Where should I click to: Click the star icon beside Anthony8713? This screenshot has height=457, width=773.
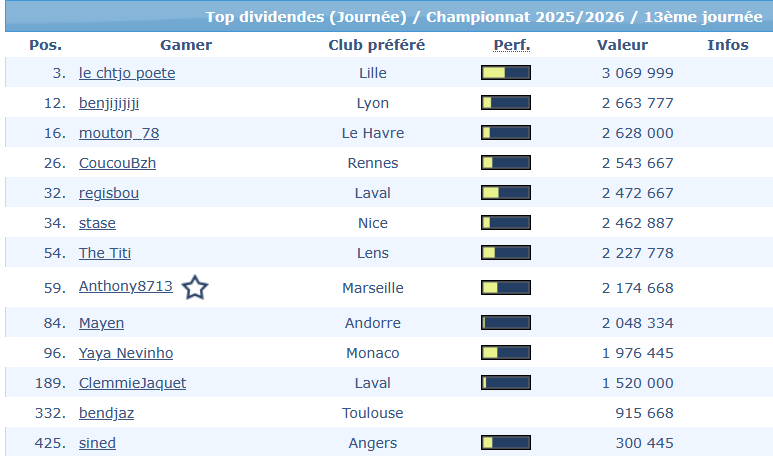pos(195,288)
